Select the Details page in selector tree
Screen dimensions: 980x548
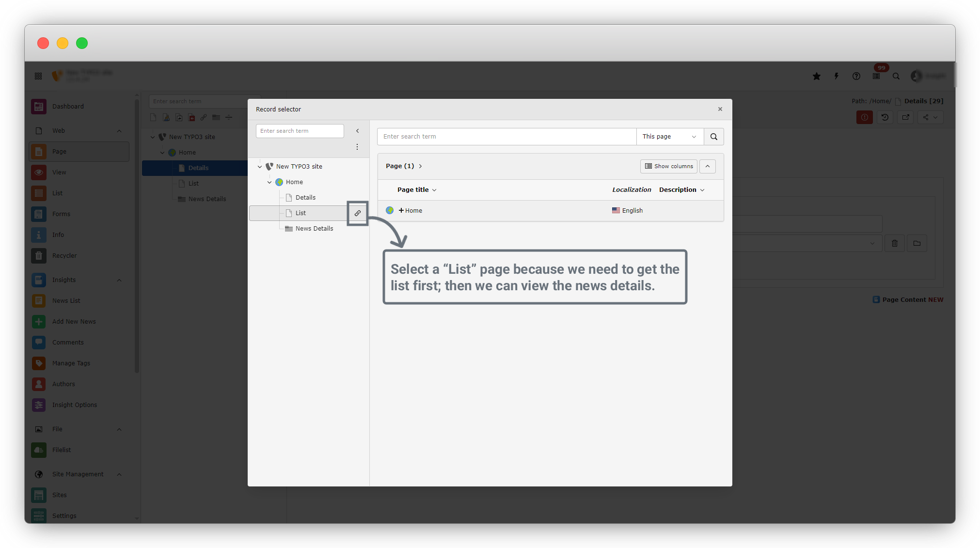pos(305,198)
